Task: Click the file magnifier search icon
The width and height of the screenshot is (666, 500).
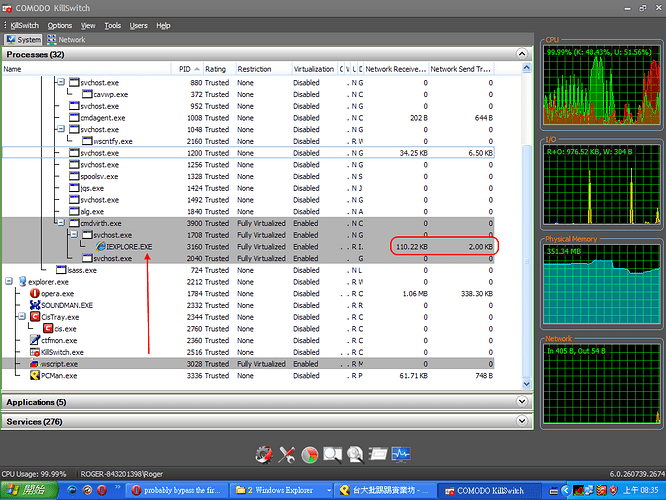Action: (355, 455)
